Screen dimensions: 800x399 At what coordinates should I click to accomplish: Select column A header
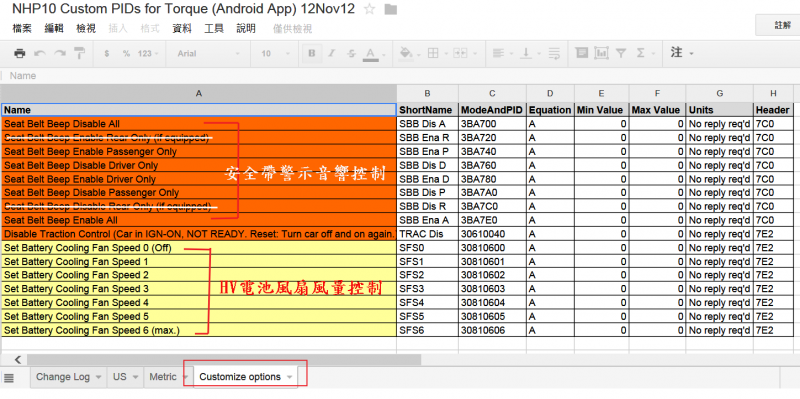tap(198, 93)
